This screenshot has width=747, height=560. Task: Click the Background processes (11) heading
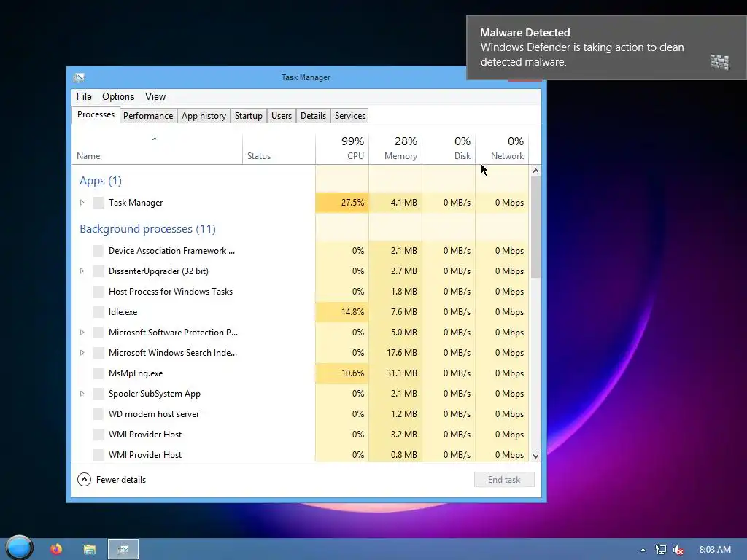pyautogui.click(x=147, y=229)
